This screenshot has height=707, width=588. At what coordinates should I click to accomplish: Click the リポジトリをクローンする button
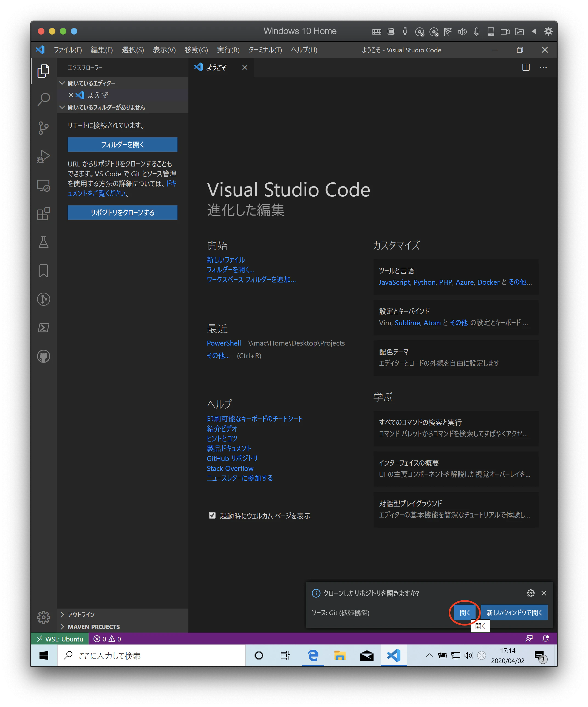click(123, 213)
